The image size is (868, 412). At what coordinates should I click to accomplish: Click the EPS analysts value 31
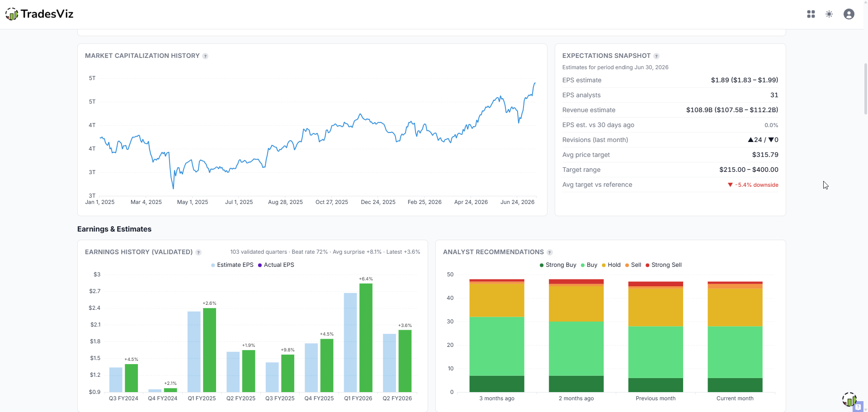774,95
